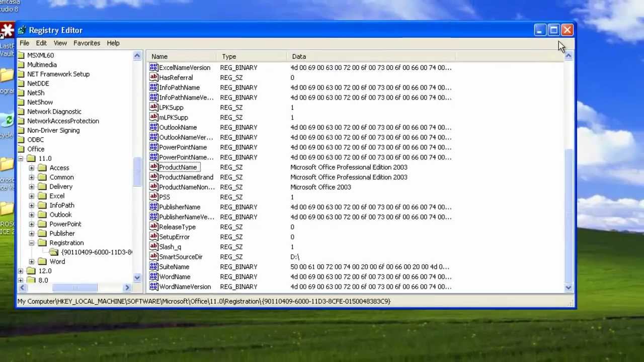The width and height of the screenshot is (644, 362).
Task: Expand the Excel key
Action: click(x=32, y=196)
